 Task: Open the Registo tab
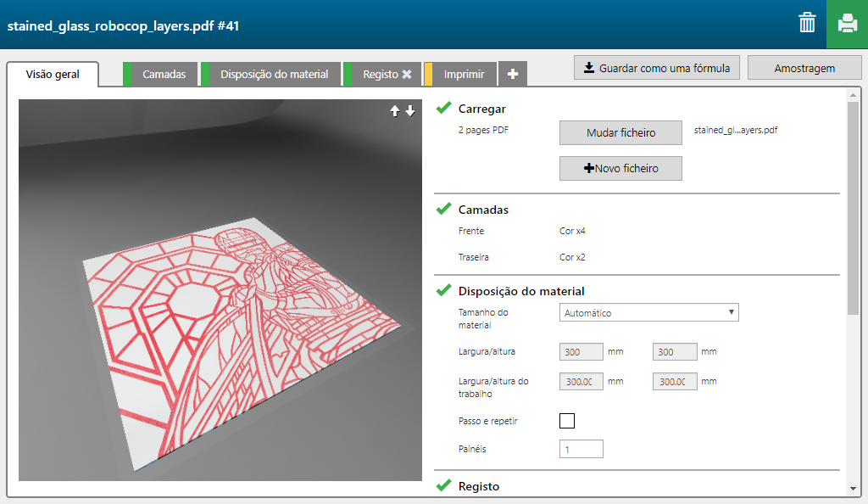coord(381,74)
